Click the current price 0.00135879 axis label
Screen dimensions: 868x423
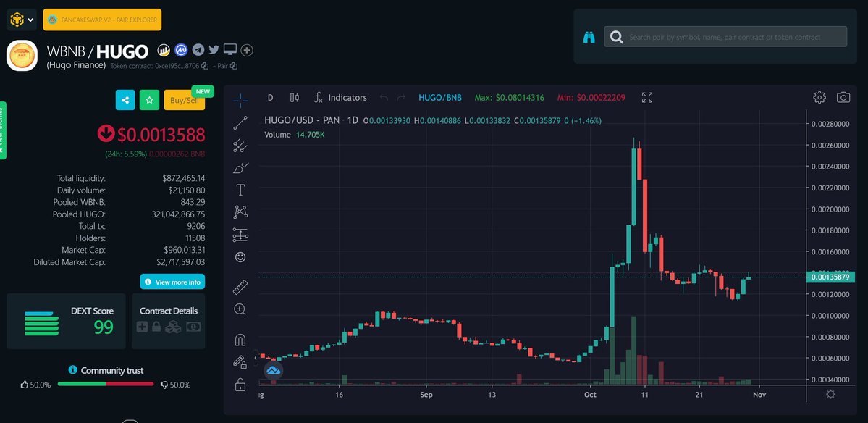pos(829,277)
